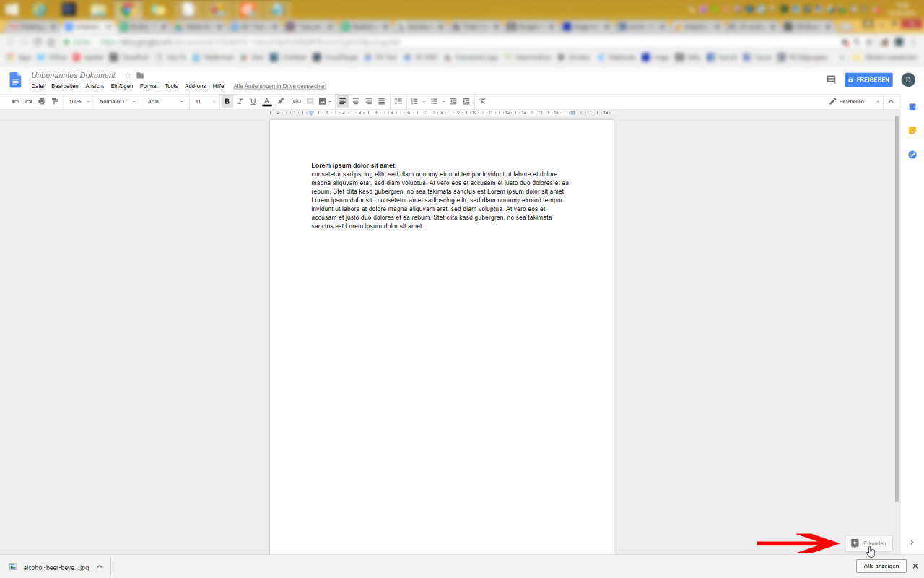Open the font size 11 dropdown

pos(205,101)
